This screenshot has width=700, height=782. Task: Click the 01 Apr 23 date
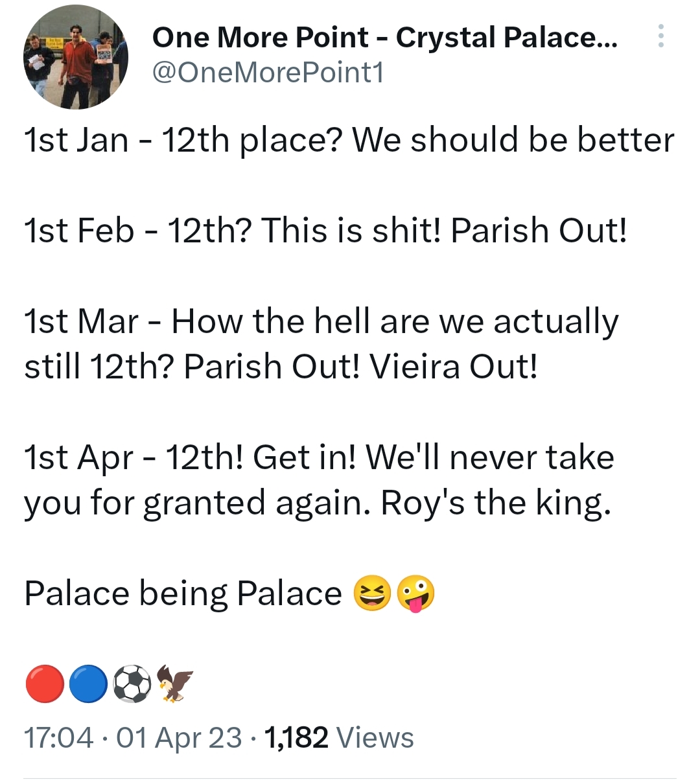179,737
